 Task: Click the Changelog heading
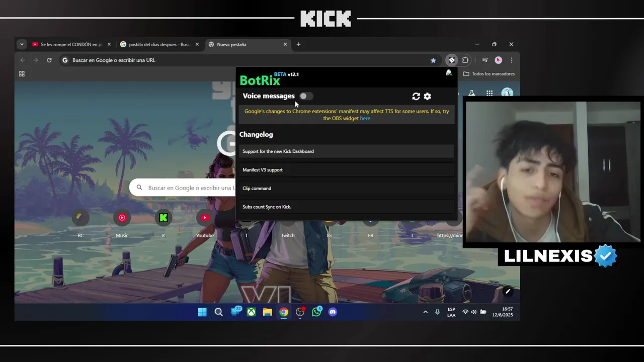coord(256,135)
